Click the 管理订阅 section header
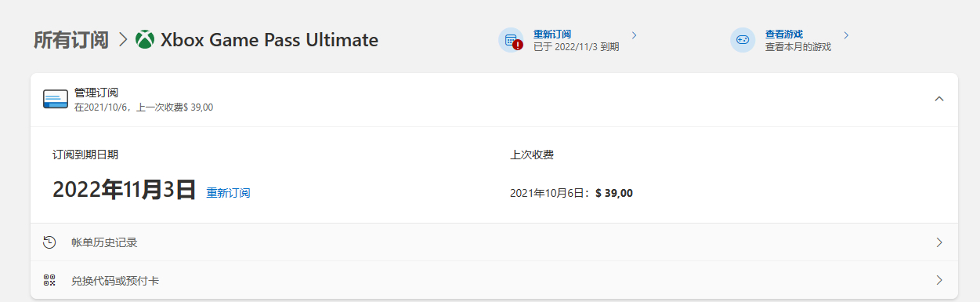This screenshot has height=302, width=980. click(494, 100)
